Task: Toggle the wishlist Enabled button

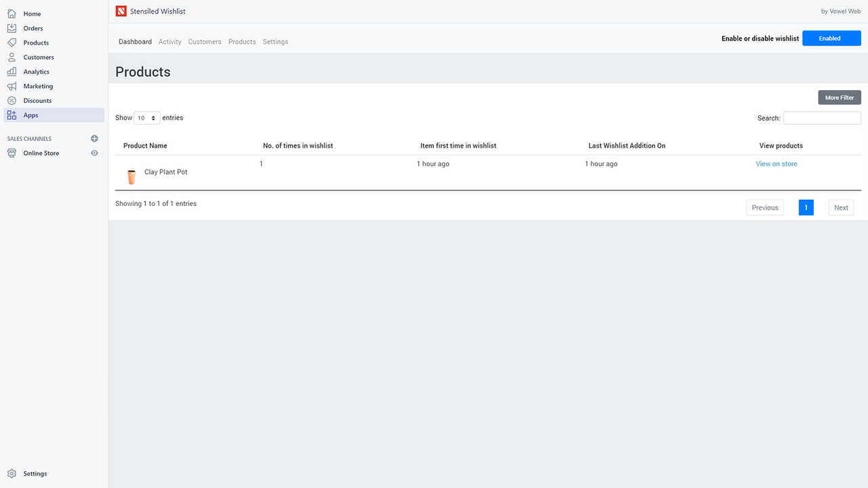Action: pyautogui.click(x=831, y=39)
